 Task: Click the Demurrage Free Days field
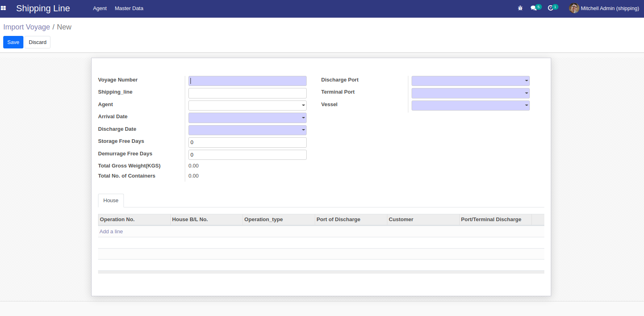247,155
